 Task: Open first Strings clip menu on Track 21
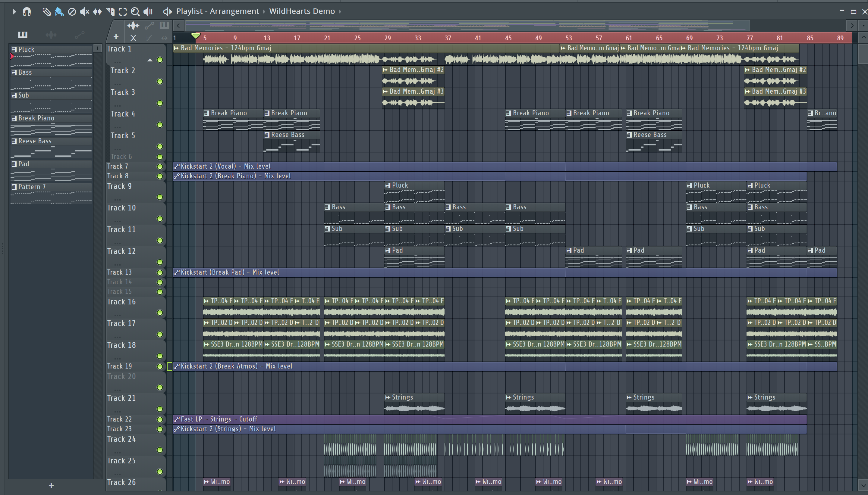[388, 397]
